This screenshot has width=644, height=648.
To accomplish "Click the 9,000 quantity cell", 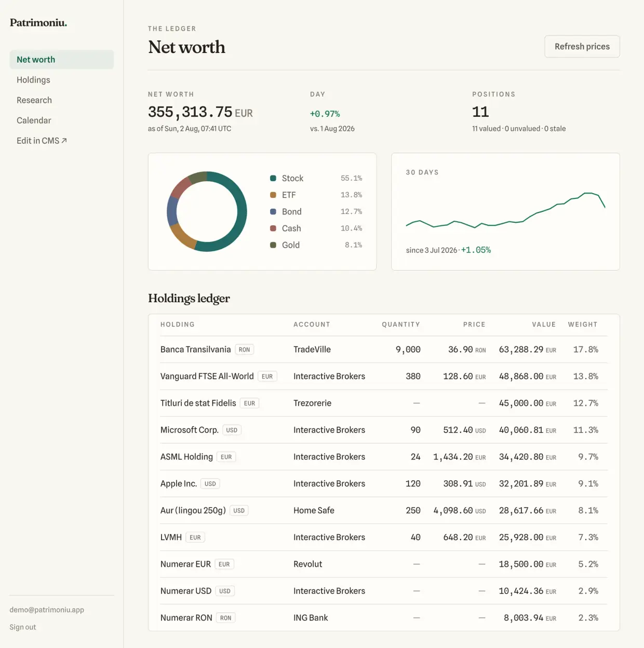I will tap(408, 349).
